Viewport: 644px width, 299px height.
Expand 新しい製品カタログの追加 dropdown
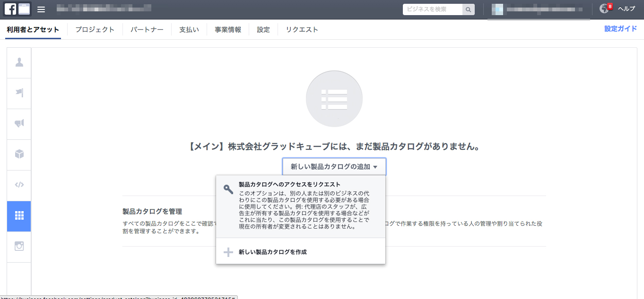coord(334,167)
